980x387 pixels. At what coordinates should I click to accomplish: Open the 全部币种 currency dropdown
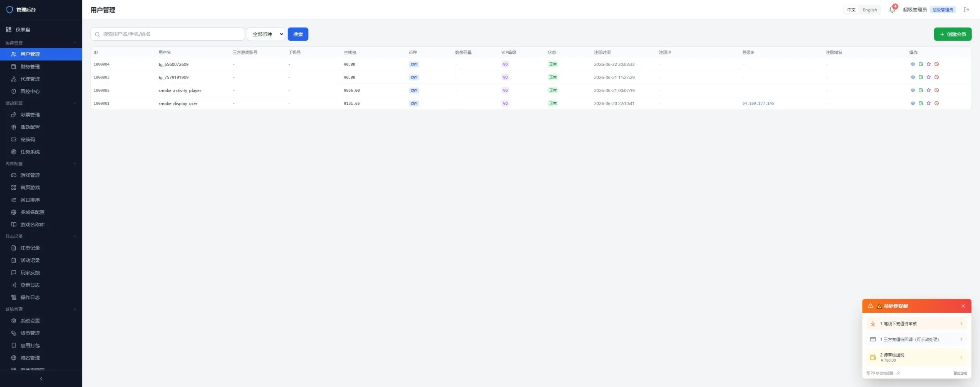pyautogui.click(x=266, y=34)
